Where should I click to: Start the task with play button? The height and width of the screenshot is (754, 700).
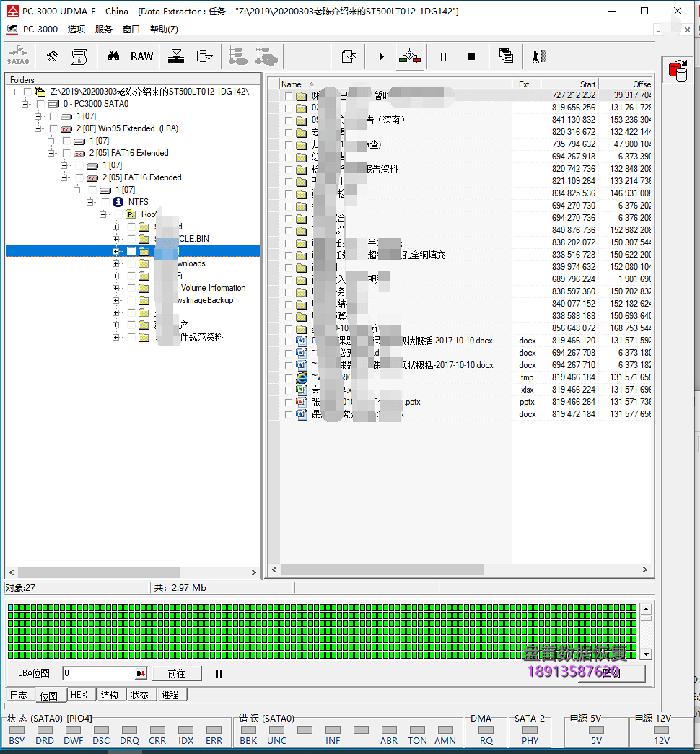[381, 57]
